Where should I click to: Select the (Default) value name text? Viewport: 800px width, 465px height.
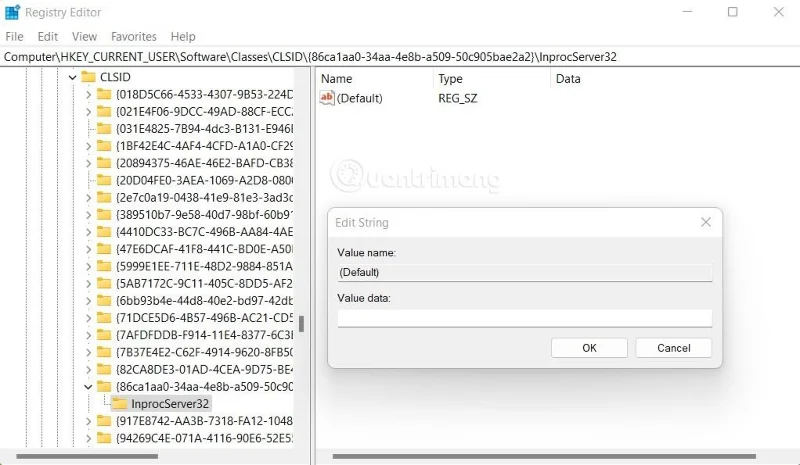coord(360,98)
